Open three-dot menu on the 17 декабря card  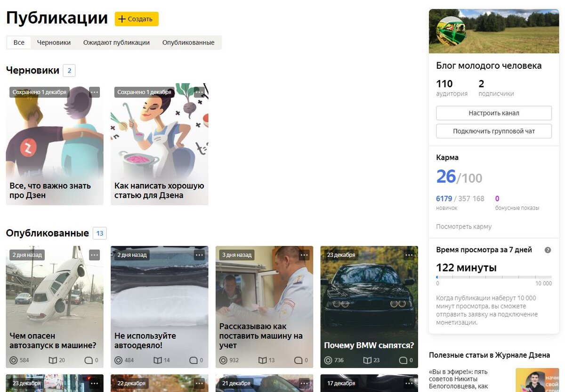tap(410, 383)
